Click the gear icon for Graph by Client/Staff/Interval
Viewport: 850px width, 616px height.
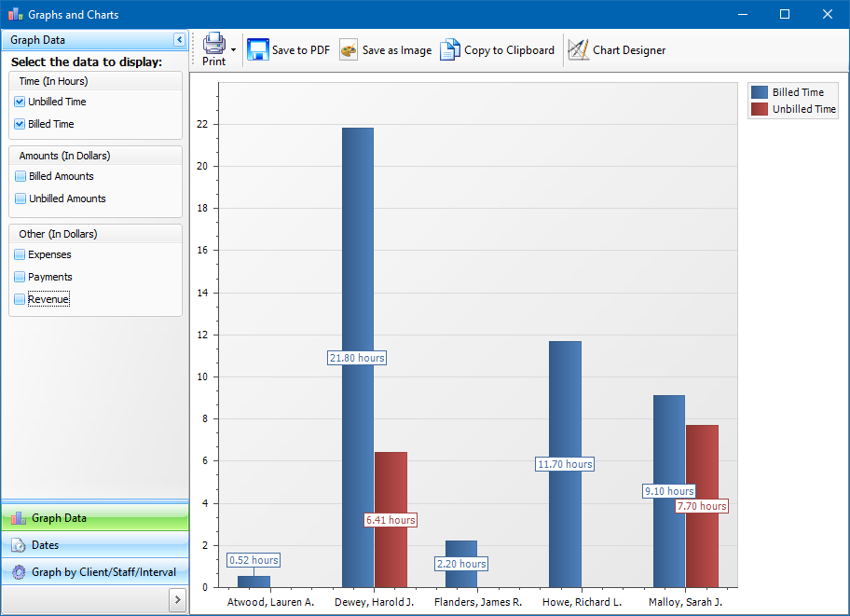(19, 572)
